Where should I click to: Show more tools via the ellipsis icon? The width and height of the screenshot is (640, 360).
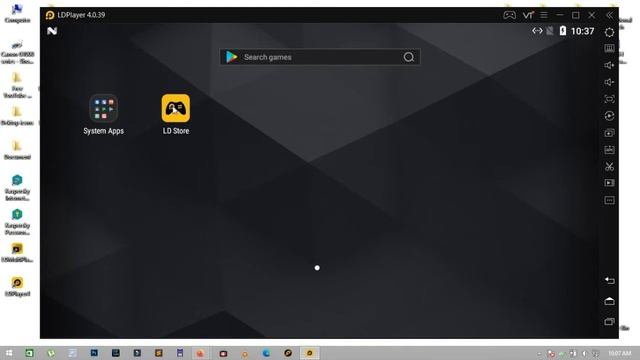[609, 200]
